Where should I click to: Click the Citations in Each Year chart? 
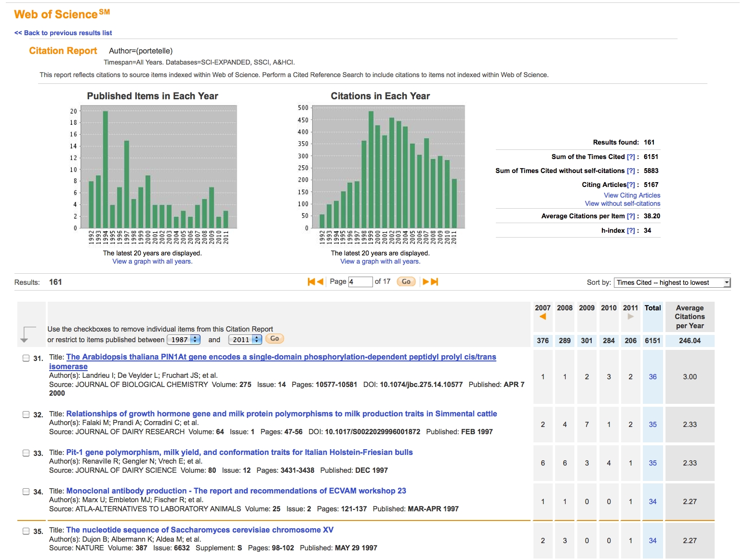coord(381,167)
